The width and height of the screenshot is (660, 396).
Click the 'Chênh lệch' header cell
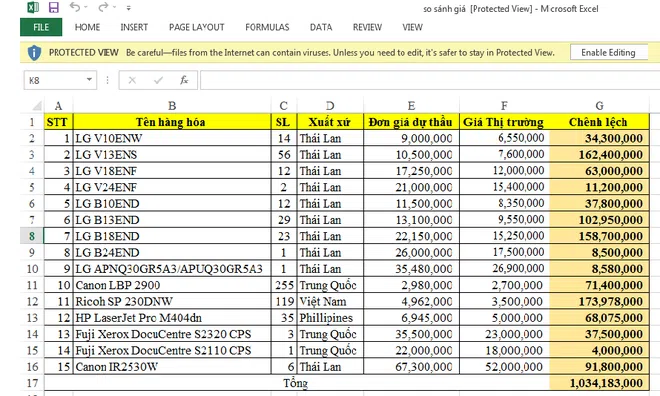[x=599, y=122]
